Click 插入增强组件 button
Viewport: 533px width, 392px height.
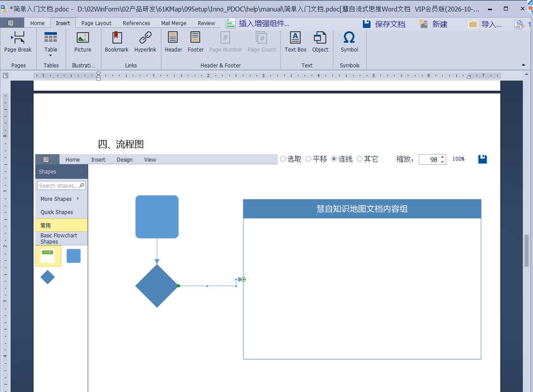point(258,24)
